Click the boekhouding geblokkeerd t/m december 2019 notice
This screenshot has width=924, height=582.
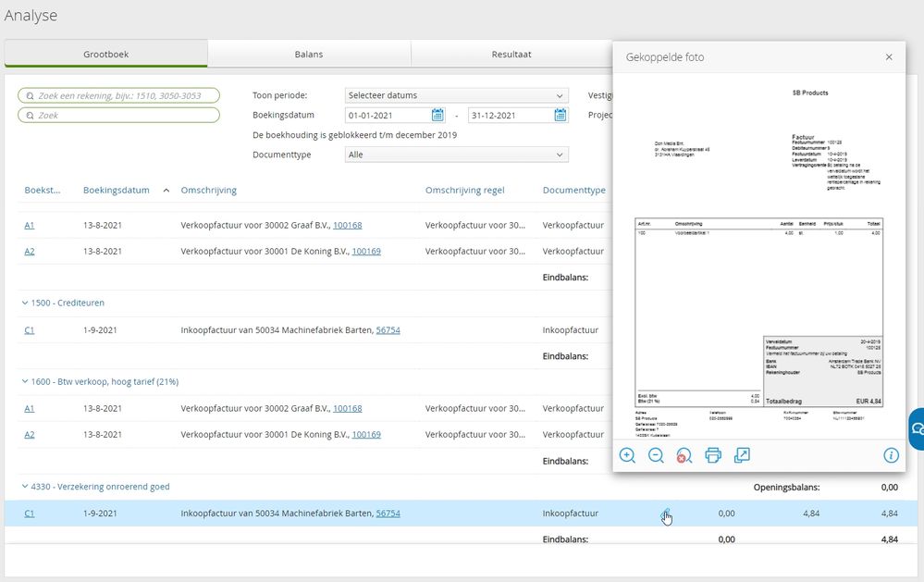click(x=355, y=135)
